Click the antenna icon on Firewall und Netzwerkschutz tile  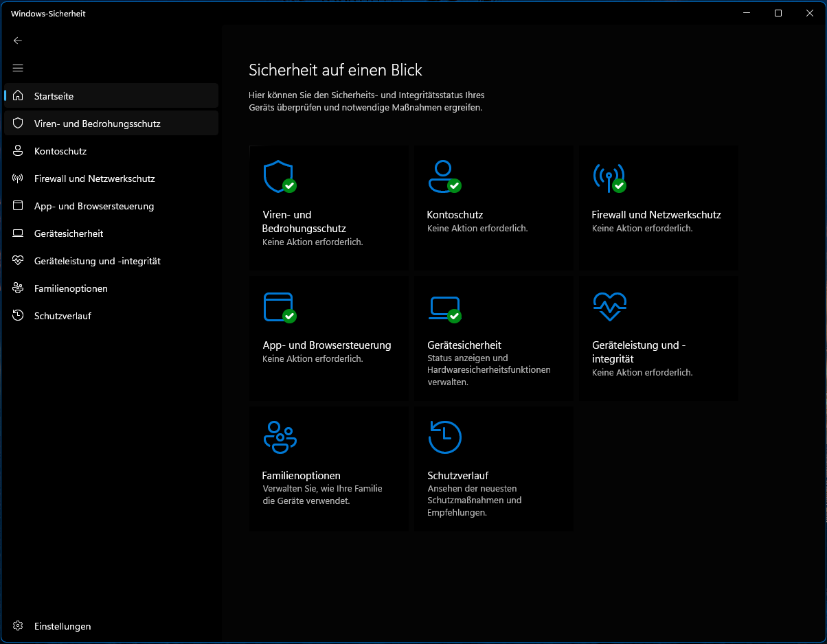click(608, 176)
